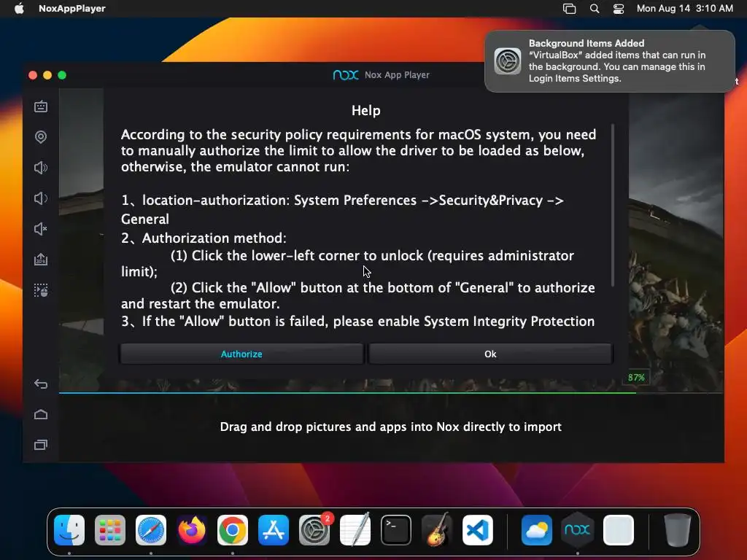This screenshot has height=560, width=747.
Task: Launch GarageBand from the Dock
Action: coord(437,529)
